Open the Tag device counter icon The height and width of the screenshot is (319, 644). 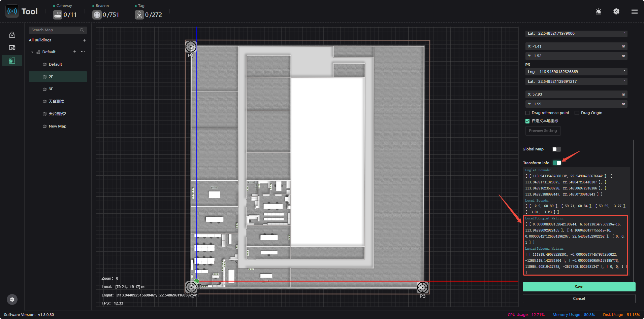click(x=139, y=15)
